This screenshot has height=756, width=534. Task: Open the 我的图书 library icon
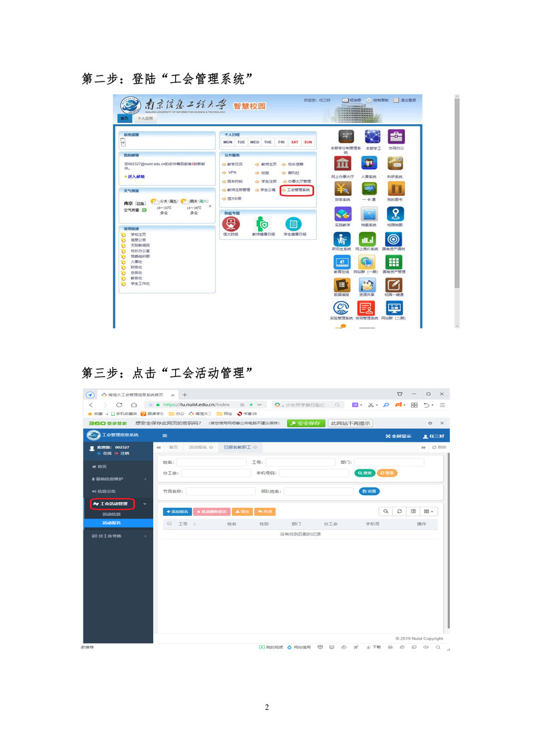coord(395,188)
